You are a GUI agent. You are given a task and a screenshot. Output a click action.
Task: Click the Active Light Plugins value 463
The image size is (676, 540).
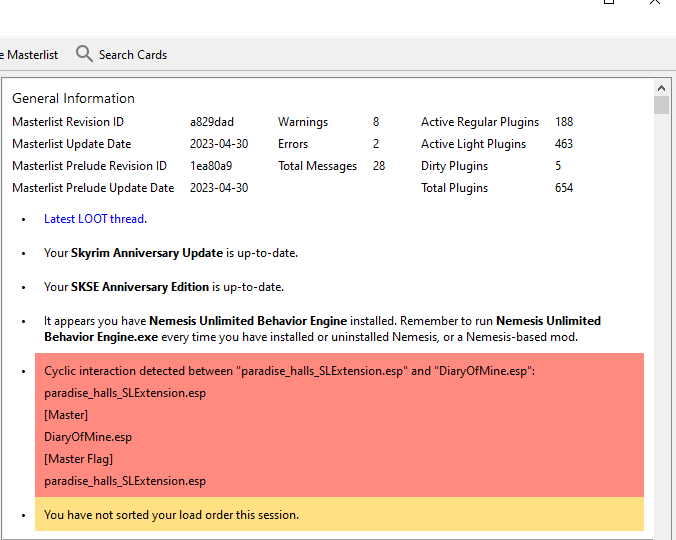[x=564, y=144]
